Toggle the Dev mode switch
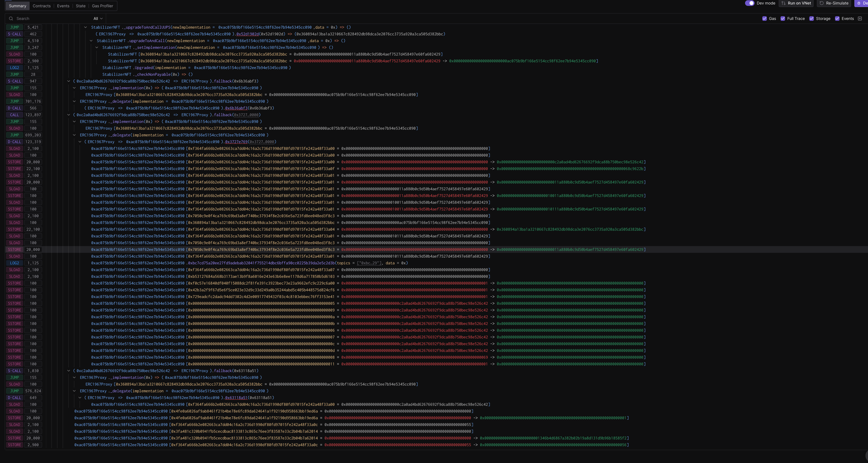This screenshot has width=868, height=463. 749,3
